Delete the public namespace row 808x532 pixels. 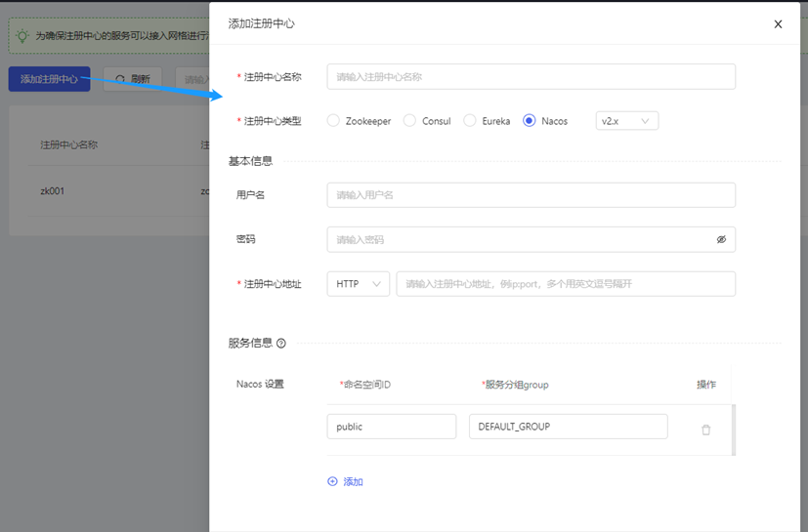706,430
